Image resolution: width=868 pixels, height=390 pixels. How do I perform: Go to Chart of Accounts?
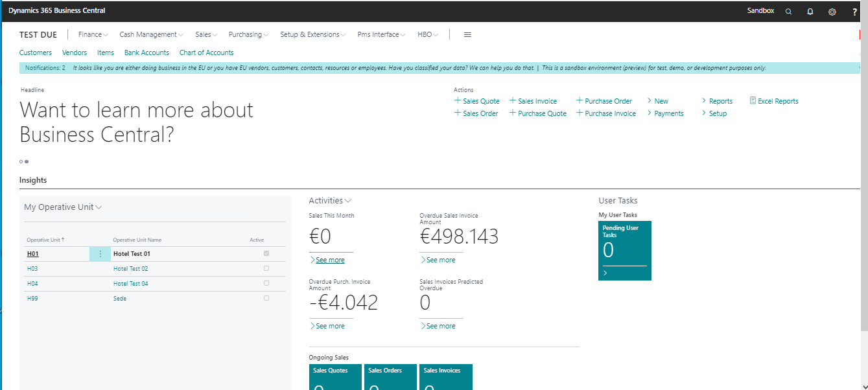point(207,53)
